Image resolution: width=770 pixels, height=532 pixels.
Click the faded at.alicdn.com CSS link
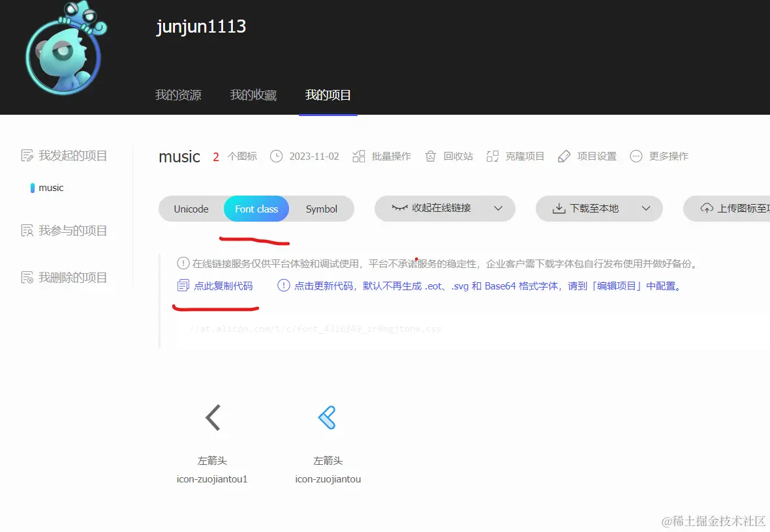click(315, 329)
